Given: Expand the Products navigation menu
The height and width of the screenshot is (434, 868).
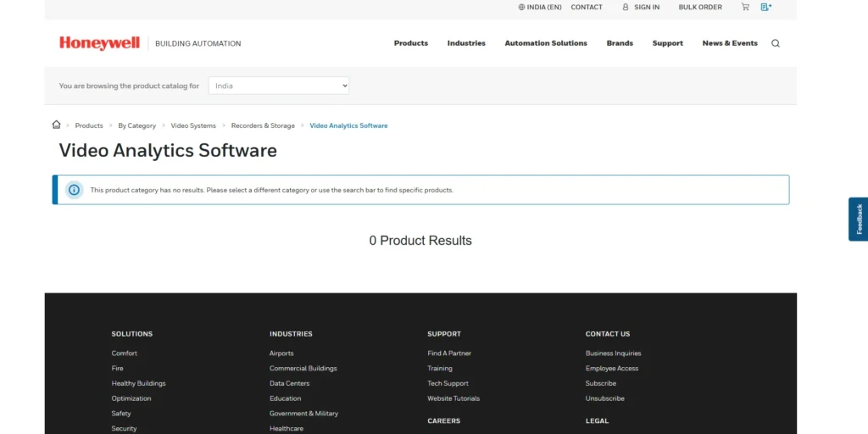Looking at the screenshot, I should coord(410,43).
